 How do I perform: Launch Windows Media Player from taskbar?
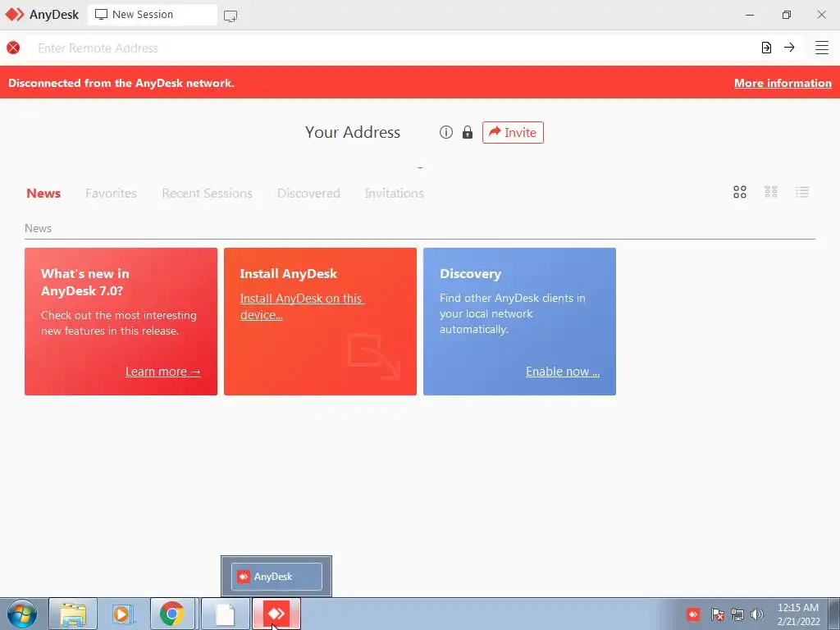click(123, 614)
